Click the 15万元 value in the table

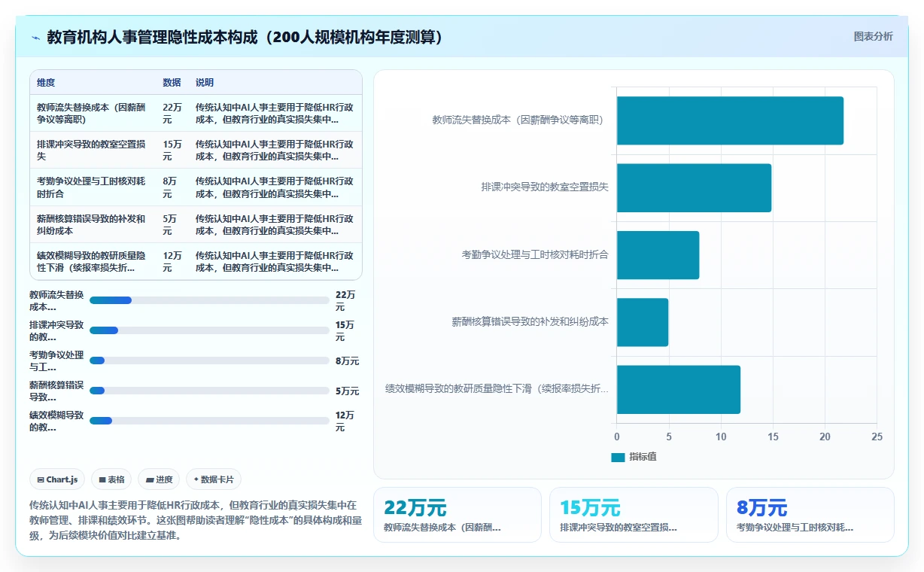click(172, 150)
